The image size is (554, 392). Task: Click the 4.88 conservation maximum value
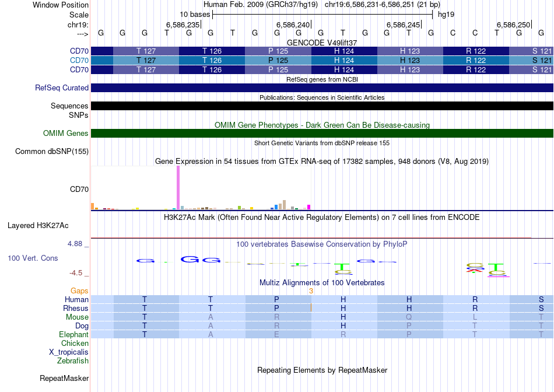point(75,244)
